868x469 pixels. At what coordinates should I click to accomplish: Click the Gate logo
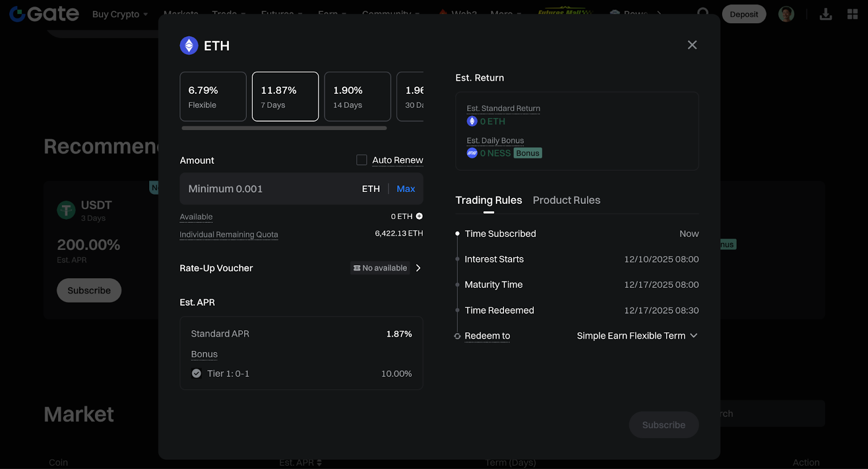tap(44, 14)
